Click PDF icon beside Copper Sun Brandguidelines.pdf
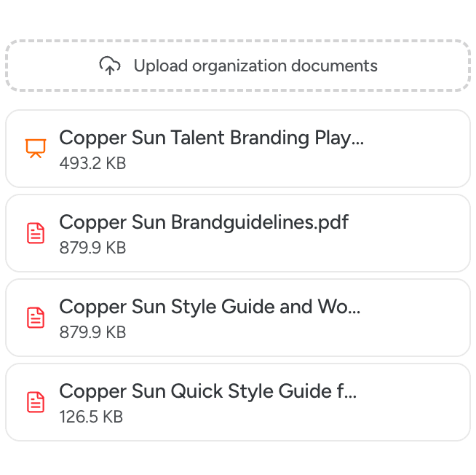This screenshot has width=476, height=475. (x=36, y=233)
